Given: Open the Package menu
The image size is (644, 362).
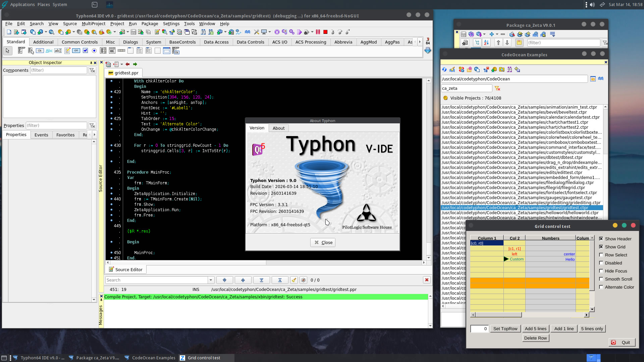Looking at the screenshot, I should (x=150, y=24).
